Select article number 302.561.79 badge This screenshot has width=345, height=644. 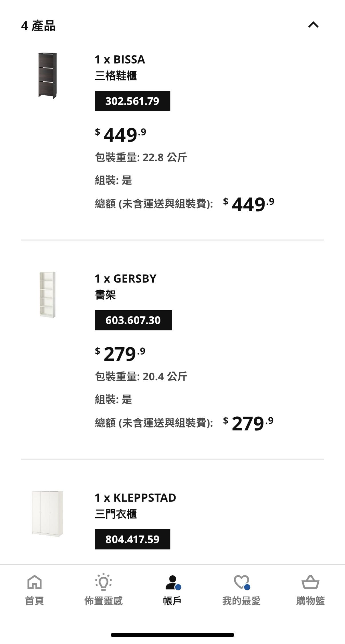click(x=132, y=101)
